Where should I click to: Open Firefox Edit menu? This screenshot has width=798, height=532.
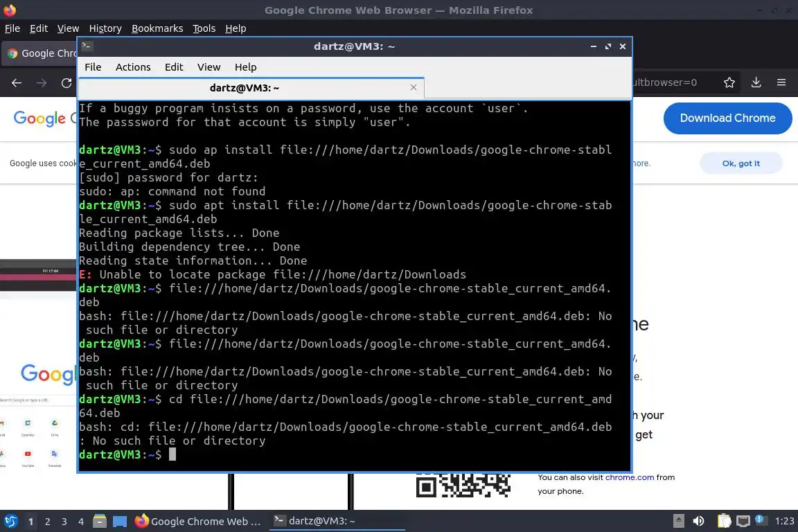[39, 28]
